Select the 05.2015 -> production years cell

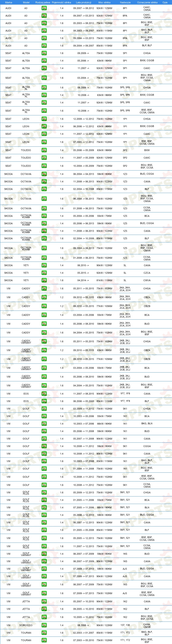point(83,273)
